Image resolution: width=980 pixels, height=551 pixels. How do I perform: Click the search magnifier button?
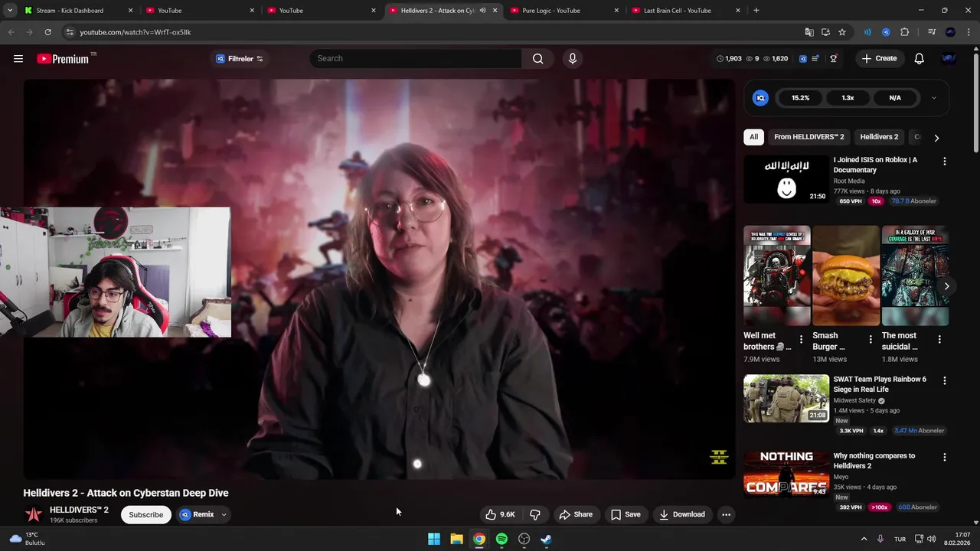click(538, 59)
